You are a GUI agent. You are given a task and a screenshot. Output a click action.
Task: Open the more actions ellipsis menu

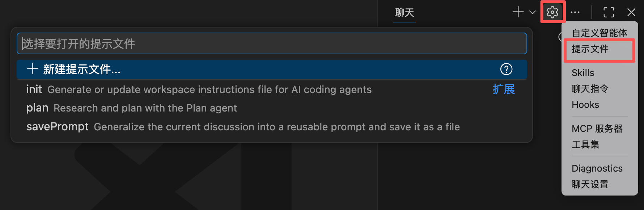pos(575,12)
